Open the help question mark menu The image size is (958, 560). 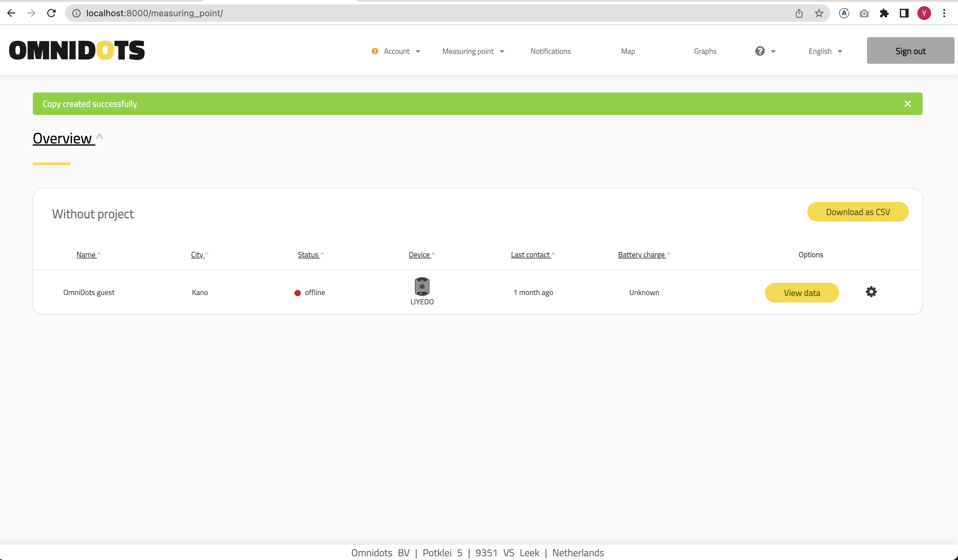pos(765,51)
